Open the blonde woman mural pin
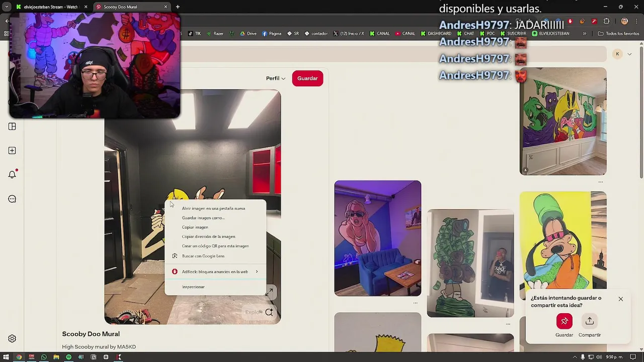The image size is (644, 362). (378, 238)
